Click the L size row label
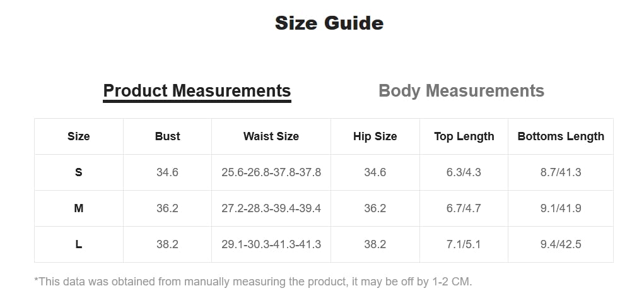Viewport: 644px width, 305px height. point(79,244)
